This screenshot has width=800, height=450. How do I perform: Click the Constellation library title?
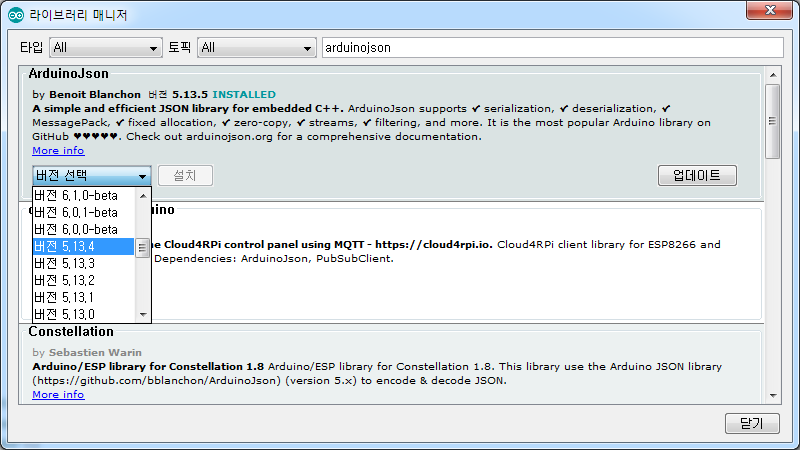pos(71,332)
